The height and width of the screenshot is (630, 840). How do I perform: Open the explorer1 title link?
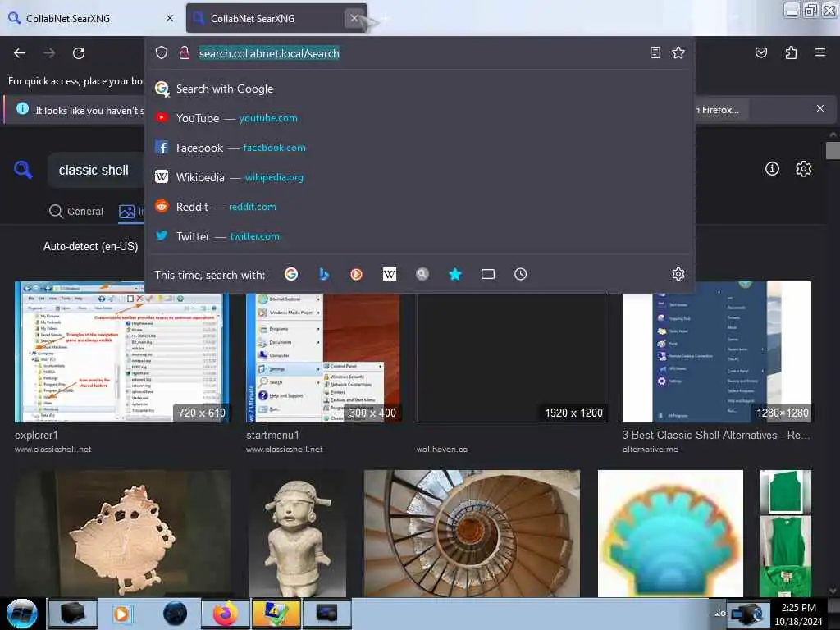[x=36, y=435]
